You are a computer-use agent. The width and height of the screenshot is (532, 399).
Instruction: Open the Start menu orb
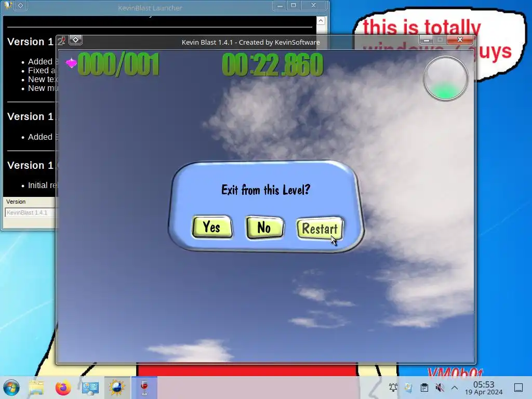coord(11,388)
